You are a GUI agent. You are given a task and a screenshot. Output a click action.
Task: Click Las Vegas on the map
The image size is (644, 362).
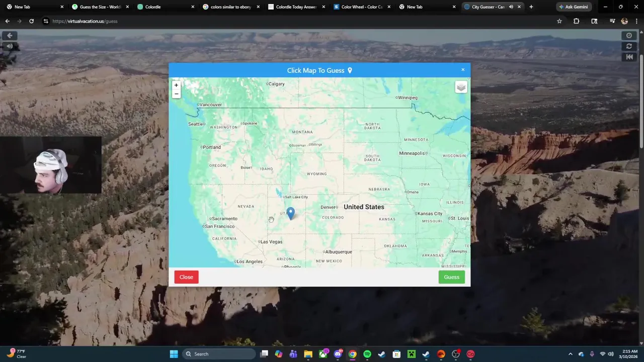(x=271, y=242)
